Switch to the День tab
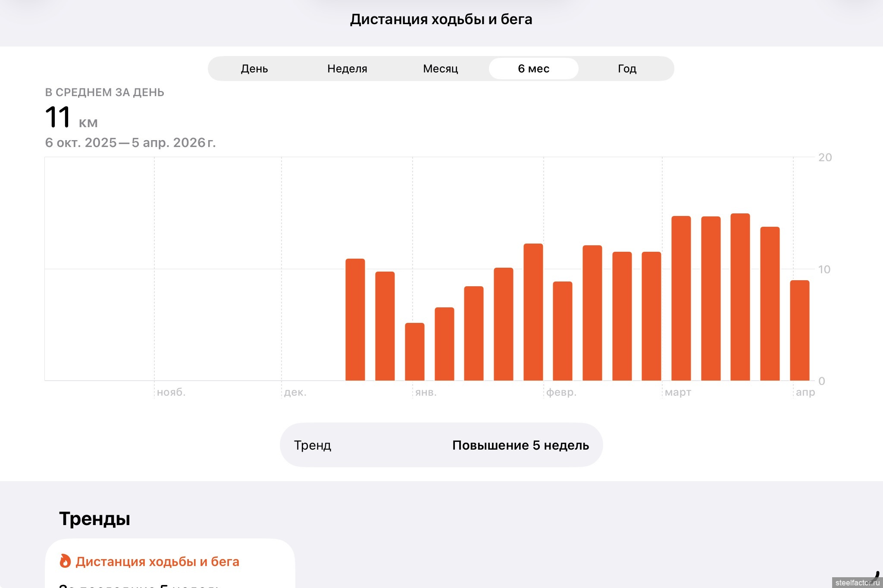883x588 pixels. (254, 69)
